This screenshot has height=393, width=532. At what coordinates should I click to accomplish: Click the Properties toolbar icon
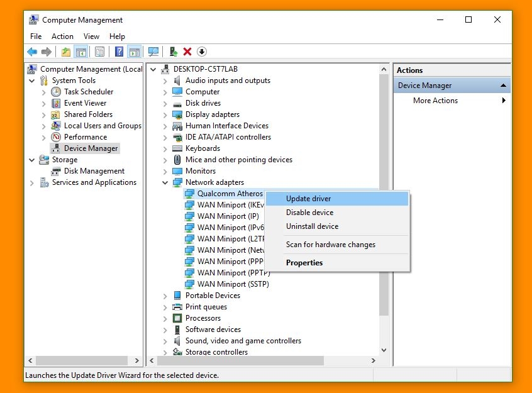(x=98, y=52)
